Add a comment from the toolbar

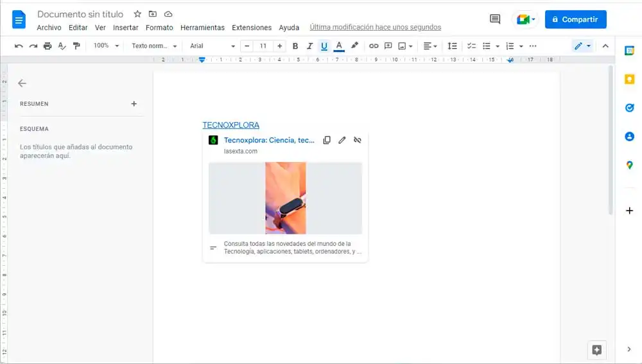coord(388,46)
